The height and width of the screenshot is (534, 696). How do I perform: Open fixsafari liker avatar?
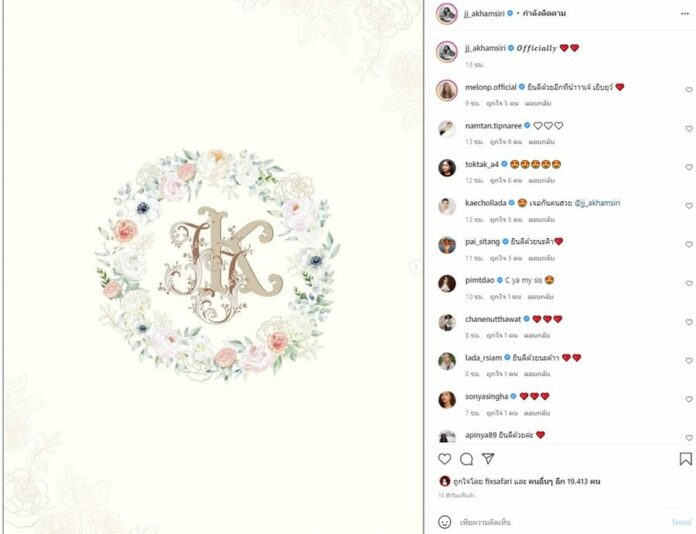tap(444, 481)
